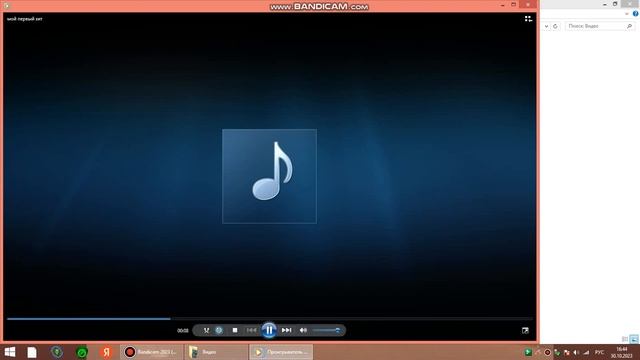Mute the player sound
The width and height of the screenshot is (640, 360).
tap(303, 330)
